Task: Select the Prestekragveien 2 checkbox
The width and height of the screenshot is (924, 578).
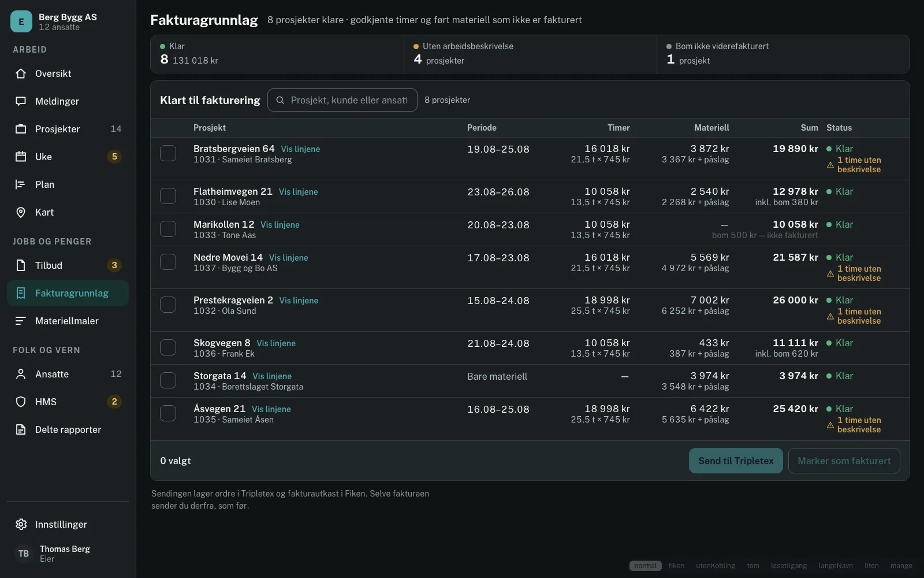Action: pos(168,305)
